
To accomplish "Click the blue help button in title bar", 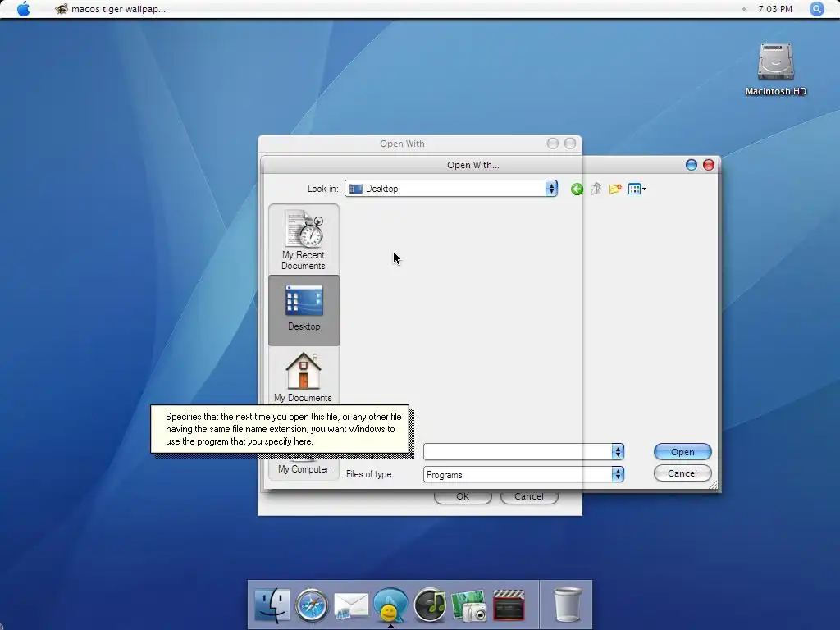I will point(691,165).
